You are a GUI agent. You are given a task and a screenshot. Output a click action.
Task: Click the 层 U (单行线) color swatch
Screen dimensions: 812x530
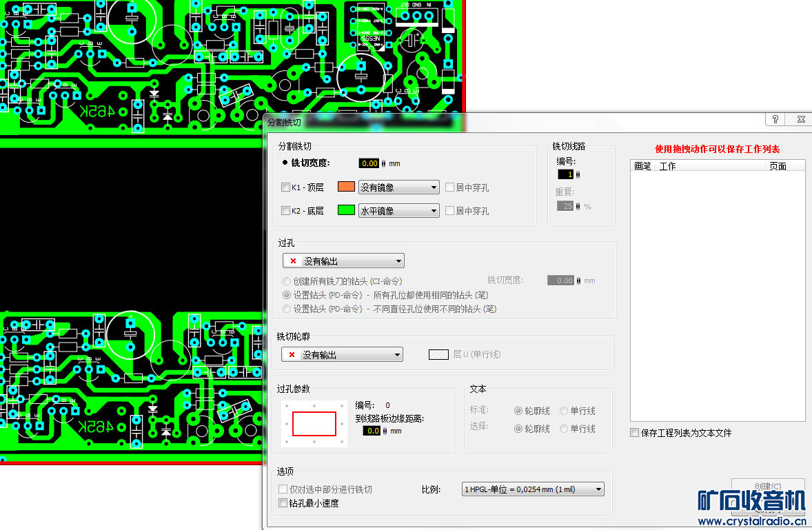point(438,354)
